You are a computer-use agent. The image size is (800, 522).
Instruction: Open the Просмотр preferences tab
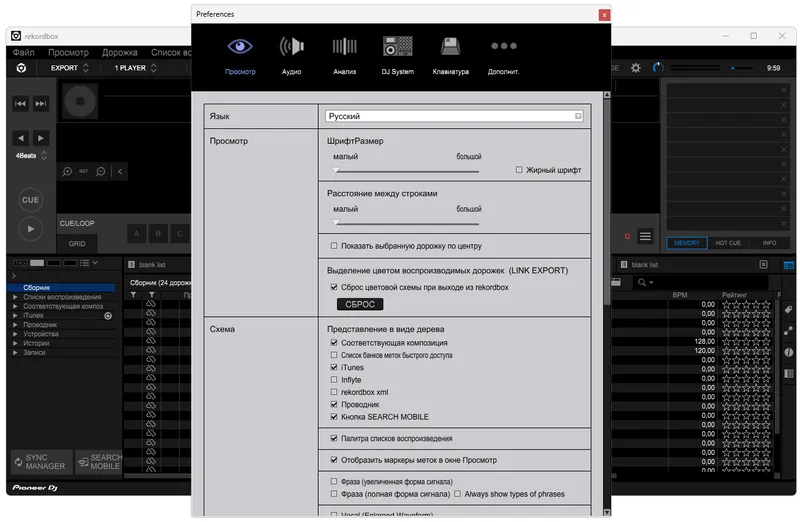(240, 56)
